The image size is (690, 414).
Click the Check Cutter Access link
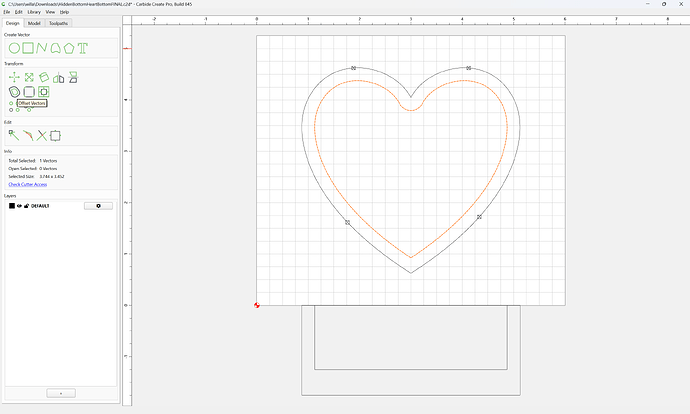pyautogui.click(x=28, y=184)
